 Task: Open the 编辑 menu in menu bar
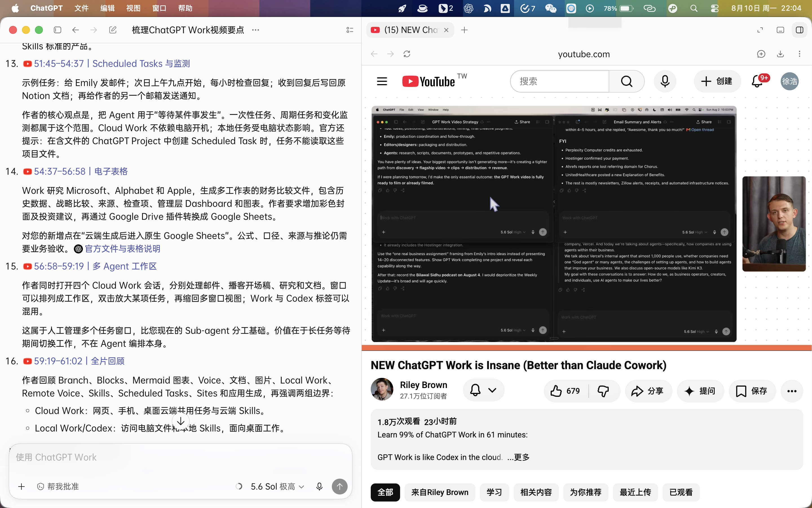pos(107,8)
